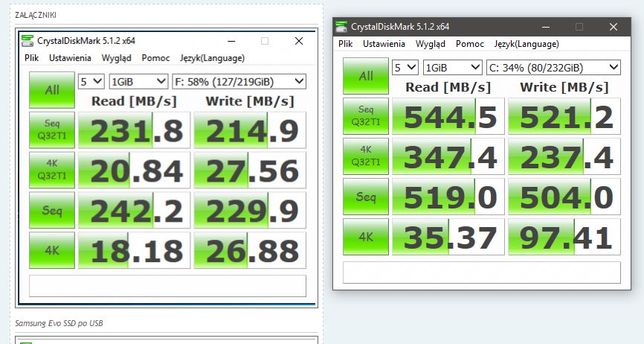The image size is (644, 344).
Task: Click the plain Seq button in the C: drive window
Action: pos(366,197)
